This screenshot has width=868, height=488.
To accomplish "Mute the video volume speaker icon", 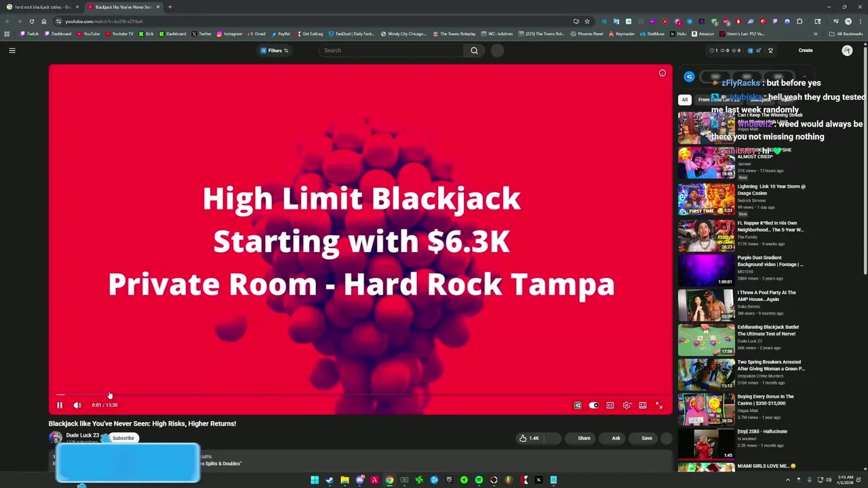I will point(77,405).
